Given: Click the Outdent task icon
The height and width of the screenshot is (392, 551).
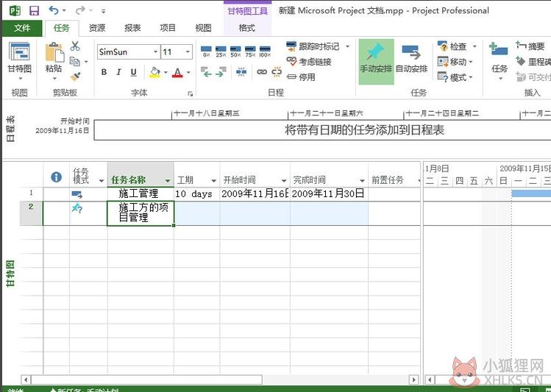Looking at the screenshot, I should coord(206,72).
